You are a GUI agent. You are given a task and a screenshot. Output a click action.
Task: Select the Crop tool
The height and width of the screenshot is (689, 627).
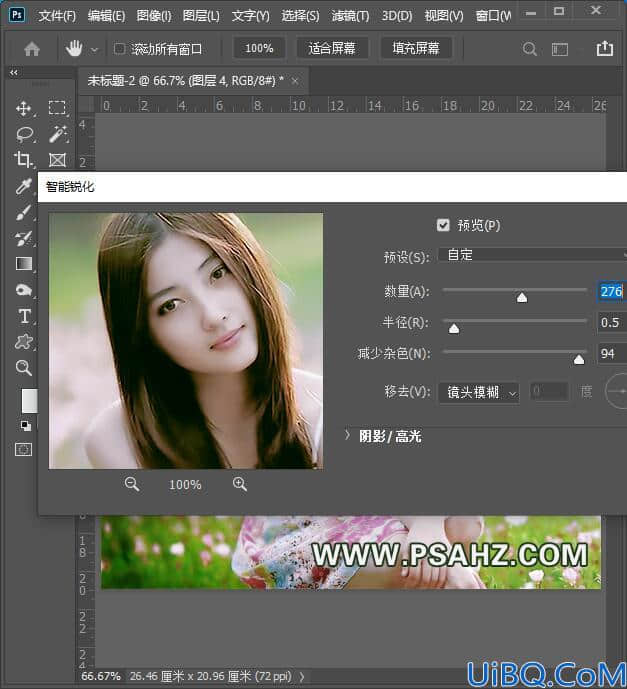click(23, 160)
